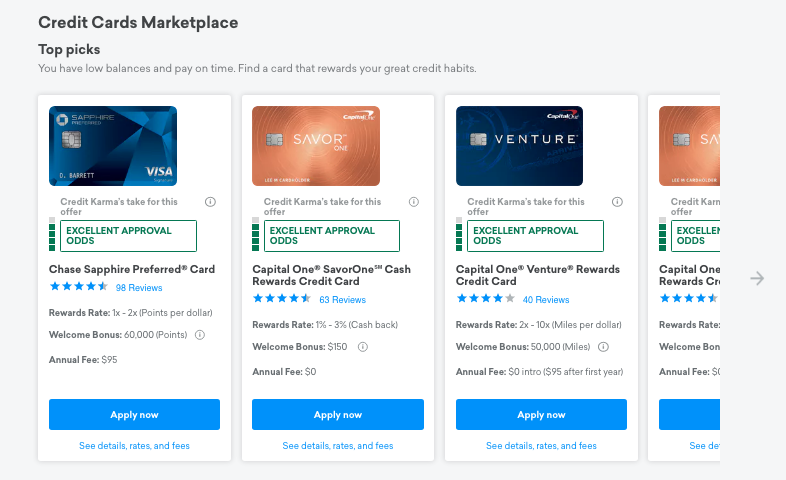The width and height of the screenshot is (786, 480).
Task: Click the Chase Sapphire Preferred® Card title
Action: point(132,269)
